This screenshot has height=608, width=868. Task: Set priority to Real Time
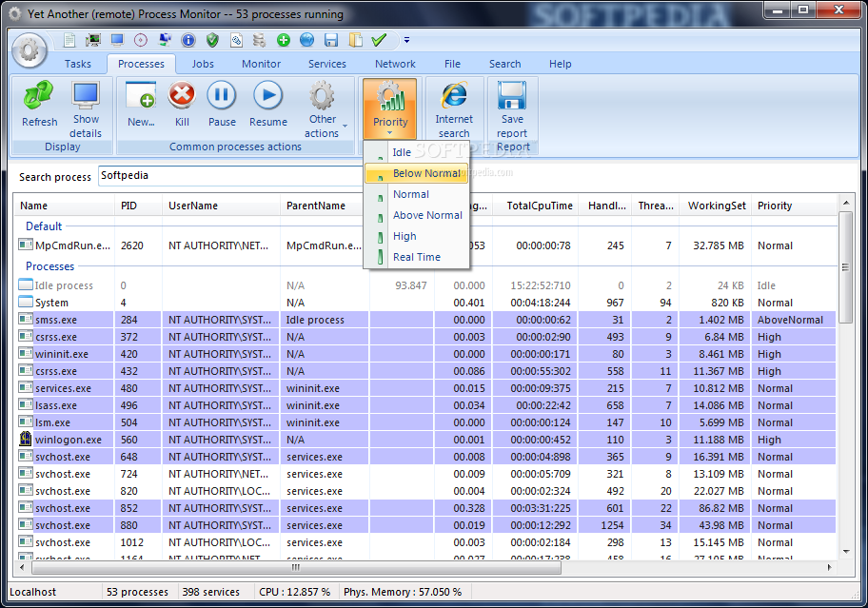(416, 257)
